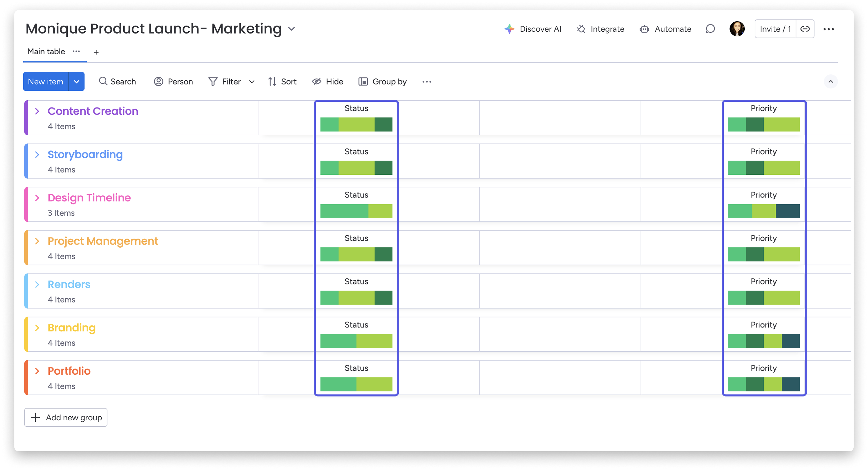Click the Storyboarding group Status progress bar
868x470 pixels.
click(356, 167)
